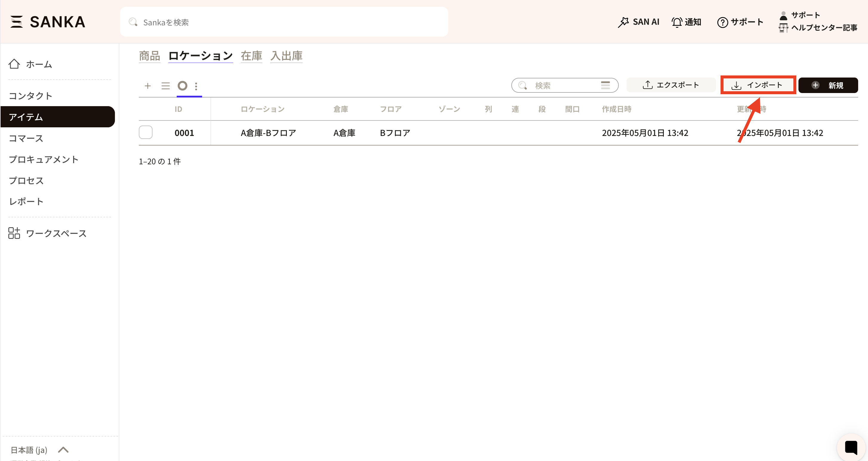The image size is (868, 461).
Task: Click the サポート help question mark icon
Action: (x=722, y=23)
